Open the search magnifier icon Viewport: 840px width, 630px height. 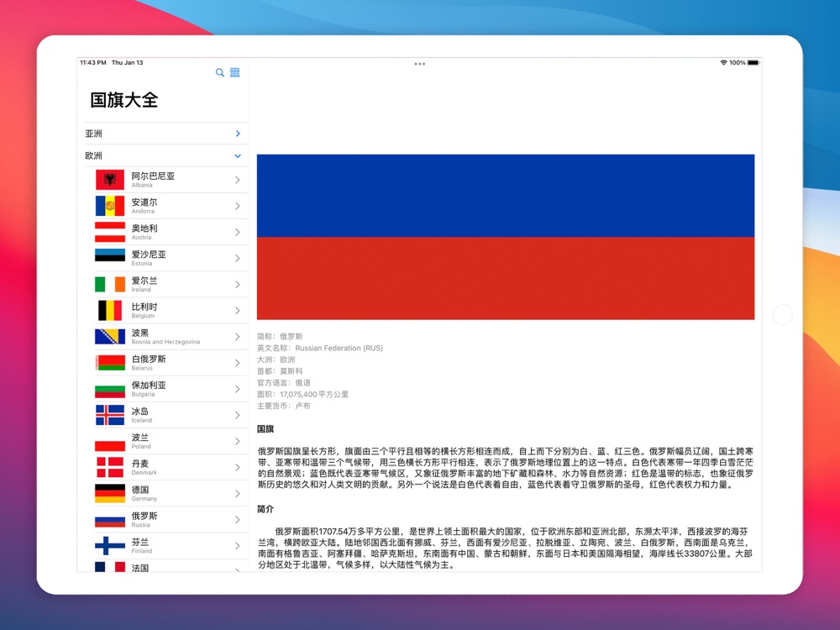click(219, 72)
